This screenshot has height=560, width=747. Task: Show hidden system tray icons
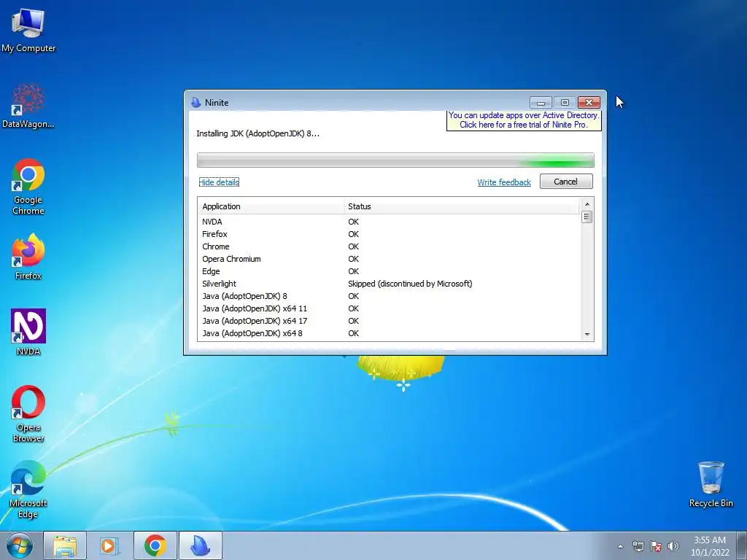pyautogui.click(x=620, y=546)
